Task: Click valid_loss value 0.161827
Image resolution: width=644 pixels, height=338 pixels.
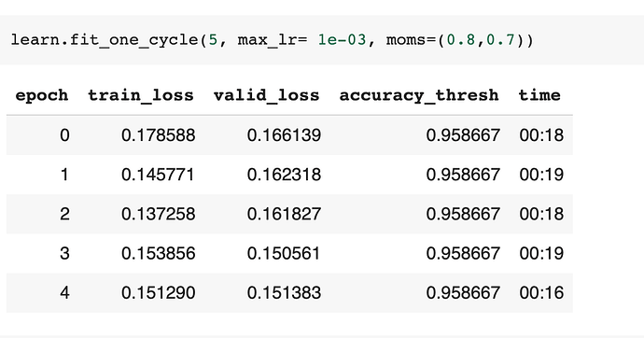Action: (284, 214)
